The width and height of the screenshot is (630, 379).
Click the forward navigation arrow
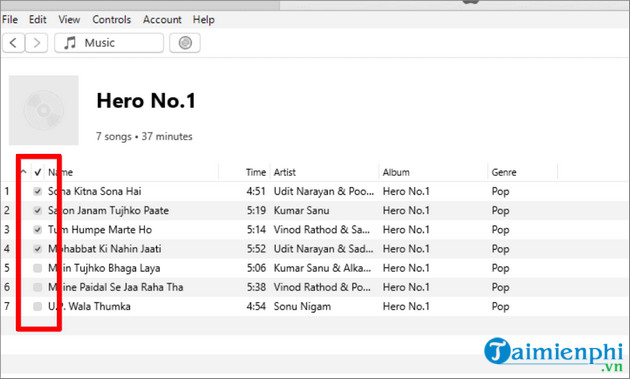(x=37, y=43)
